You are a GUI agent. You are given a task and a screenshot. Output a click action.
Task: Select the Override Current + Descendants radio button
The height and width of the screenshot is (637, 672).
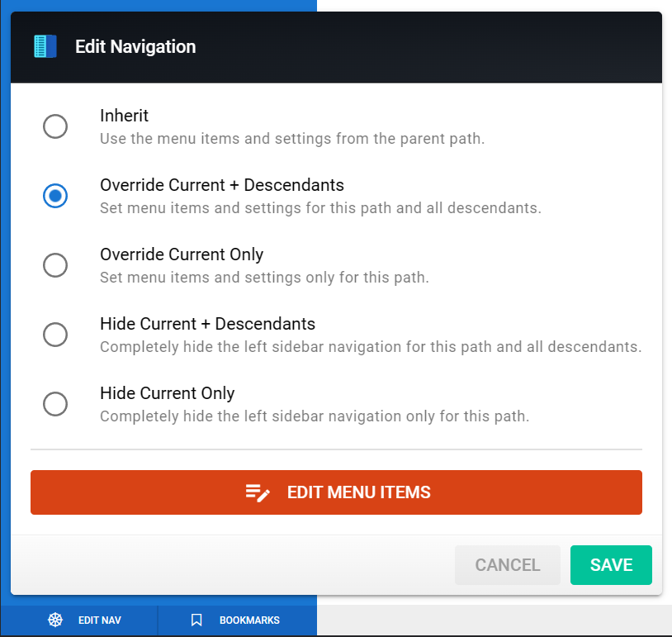(55, 196)
